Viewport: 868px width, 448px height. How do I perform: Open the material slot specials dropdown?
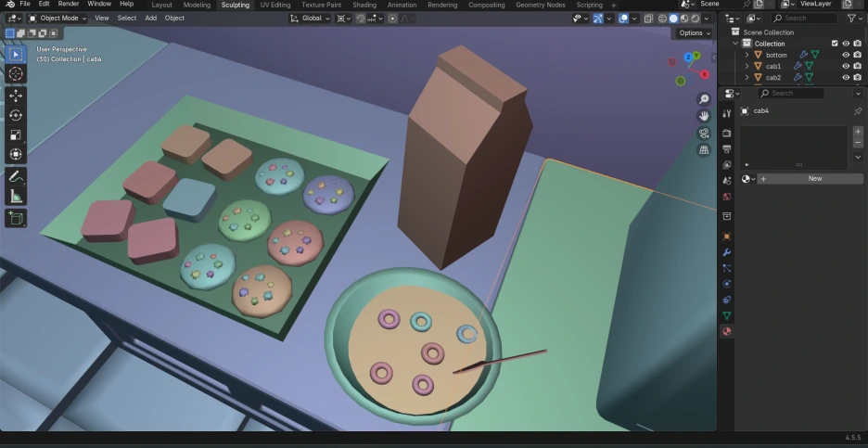pos(858,157)
